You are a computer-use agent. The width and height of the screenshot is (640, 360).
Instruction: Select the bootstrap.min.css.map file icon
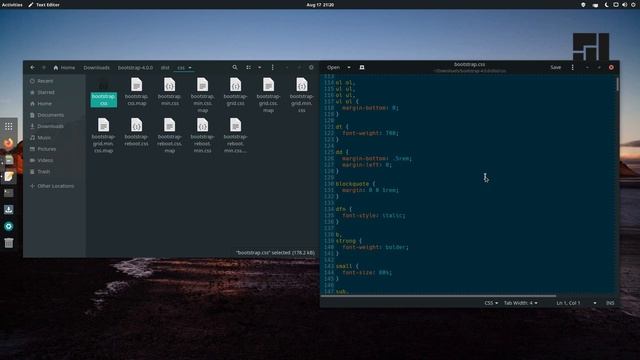(x=202, y=85)
